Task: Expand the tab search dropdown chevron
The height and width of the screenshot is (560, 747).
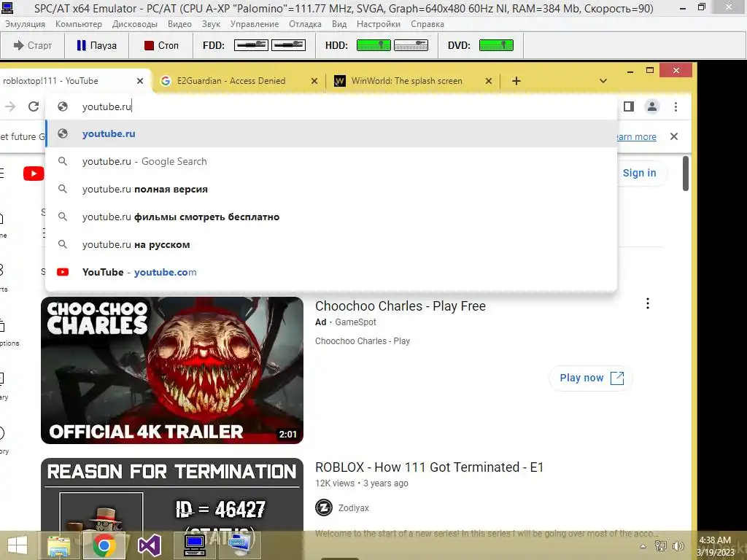Action: pos(603,81)
